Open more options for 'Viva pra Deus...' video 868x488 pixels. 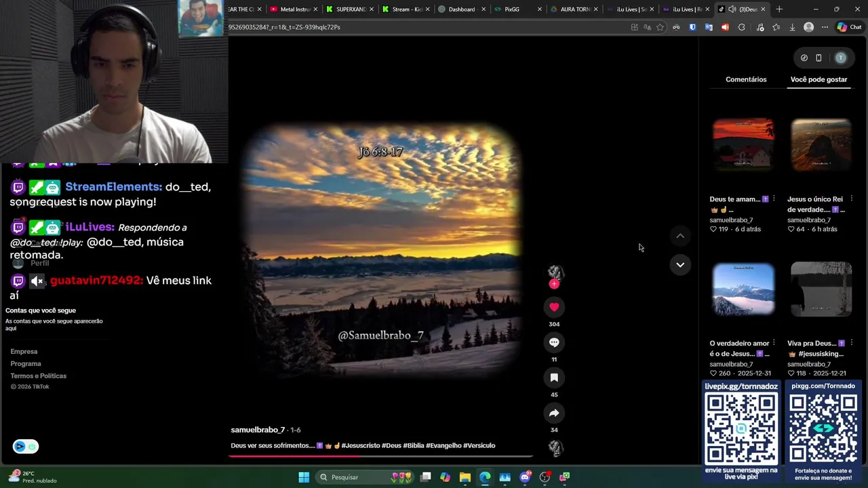pyautogui.click(x=852, y=343)
